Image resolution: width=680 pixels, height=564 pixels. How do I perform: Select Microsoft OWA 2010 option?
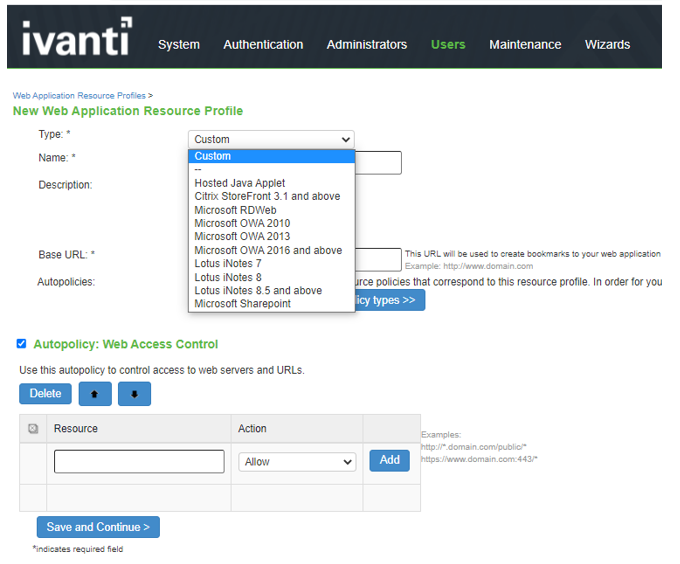click(x=271, y=223)
